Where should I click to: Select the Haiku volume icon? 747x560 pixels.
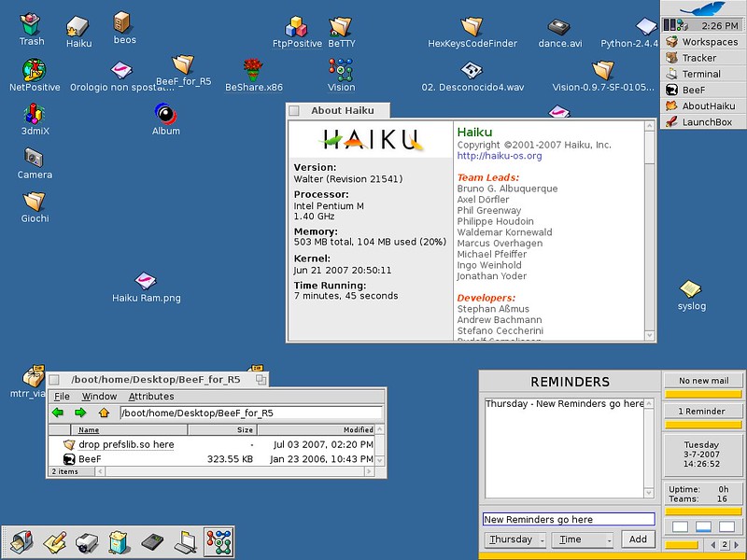click(78, 26)
